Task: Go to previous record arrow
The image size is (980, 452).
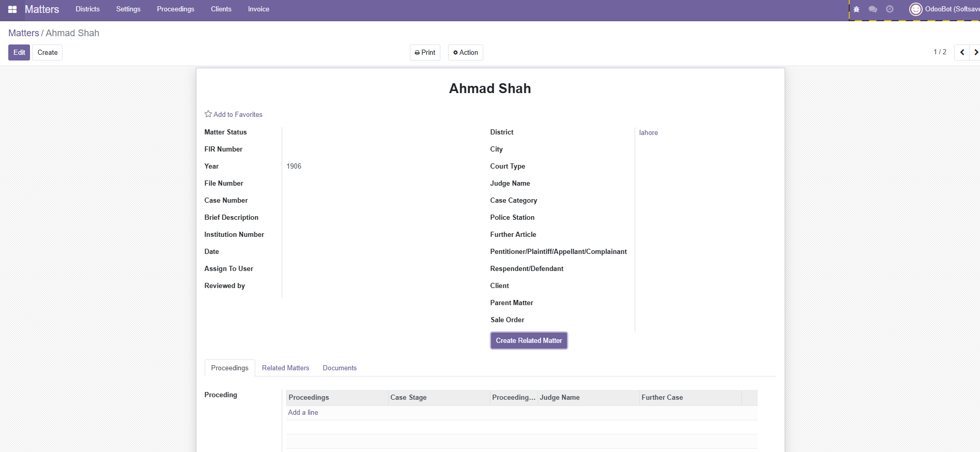Action: 962,52
